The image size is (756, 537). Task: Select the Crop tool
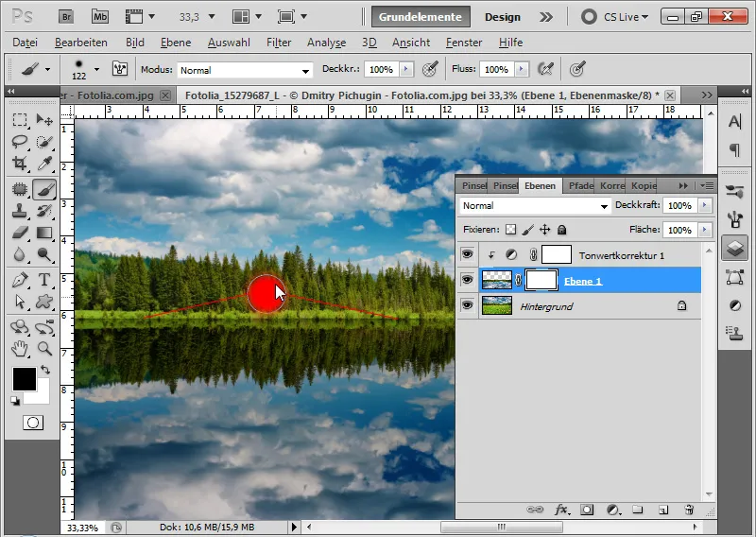coord(19,163)
